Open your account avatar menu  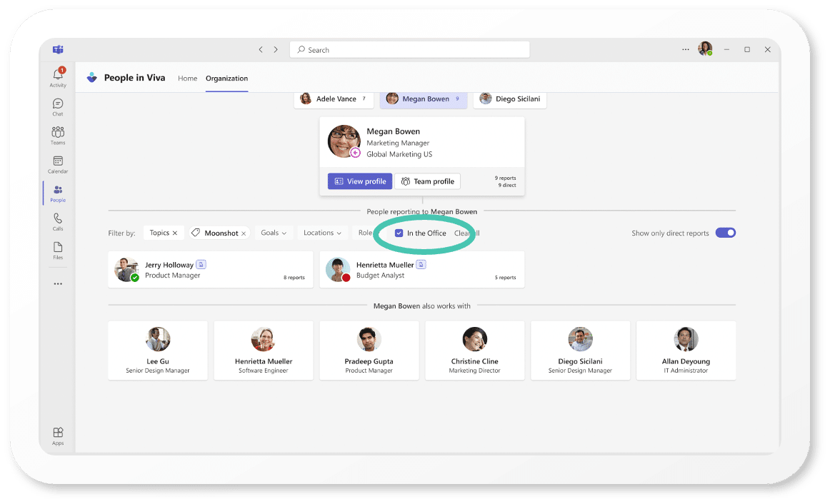click(x=705, y=49)
